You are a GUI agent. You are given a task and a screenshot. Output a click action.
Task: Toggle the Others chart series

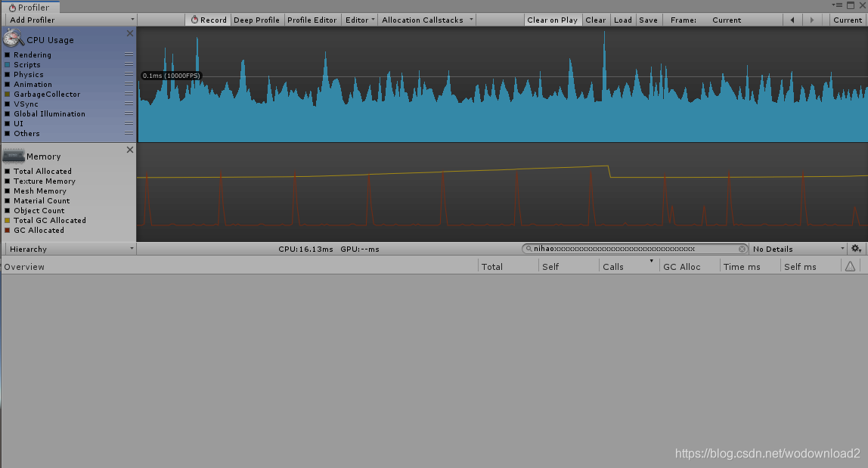pyautogui.click(x=8, y=134)
